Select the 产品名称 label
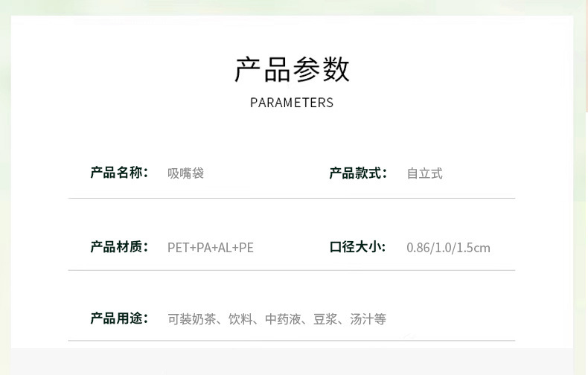The height and width of the screenshot is (375, 588). pos(119,173)
